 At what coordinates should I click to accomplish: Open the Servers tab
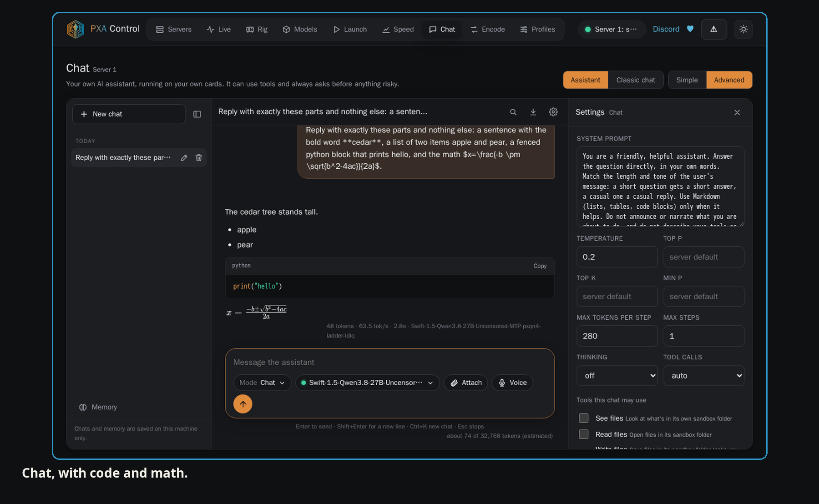pyautogui.click(x=173, y=29)
